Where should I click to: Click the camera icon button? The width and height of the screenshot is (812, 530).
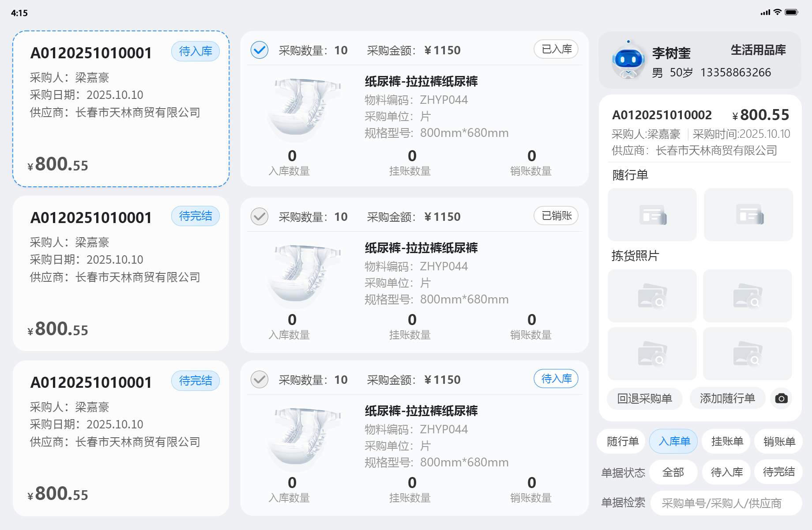(x=781, y=398)
